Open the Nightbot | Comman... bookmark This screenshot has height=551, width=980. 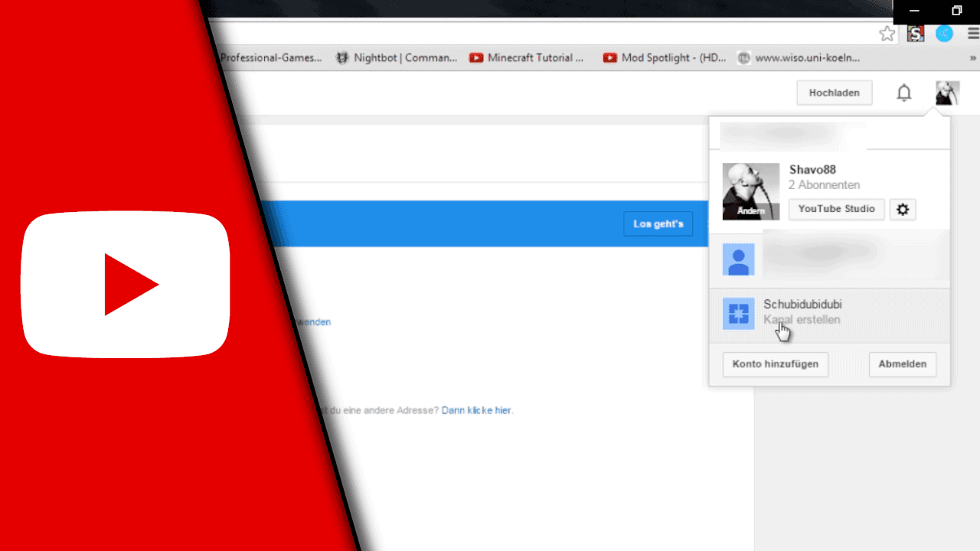coord(397,57)
